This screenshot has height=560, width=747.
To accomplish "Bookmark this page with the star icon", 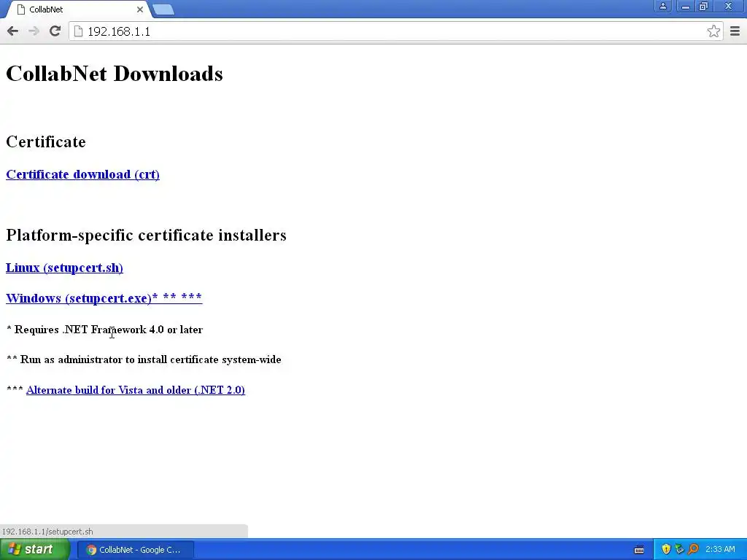I will coord(713,31).
